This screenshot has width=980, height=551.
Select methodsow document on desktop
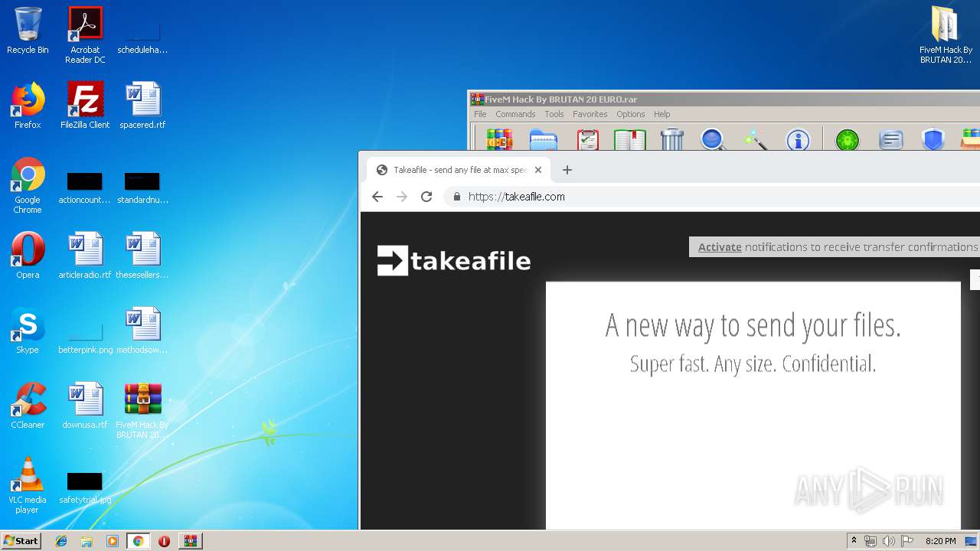[142, 331]
